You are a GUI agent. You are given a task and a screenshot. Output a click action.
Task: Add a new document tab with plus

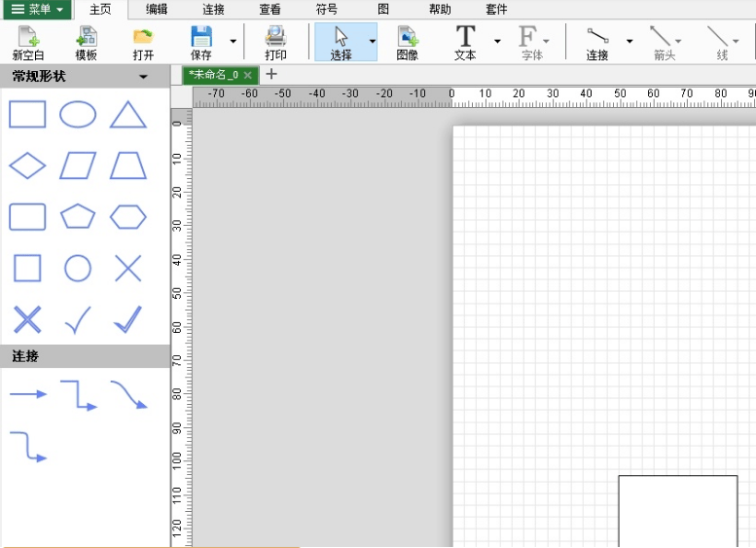point(271,74)
